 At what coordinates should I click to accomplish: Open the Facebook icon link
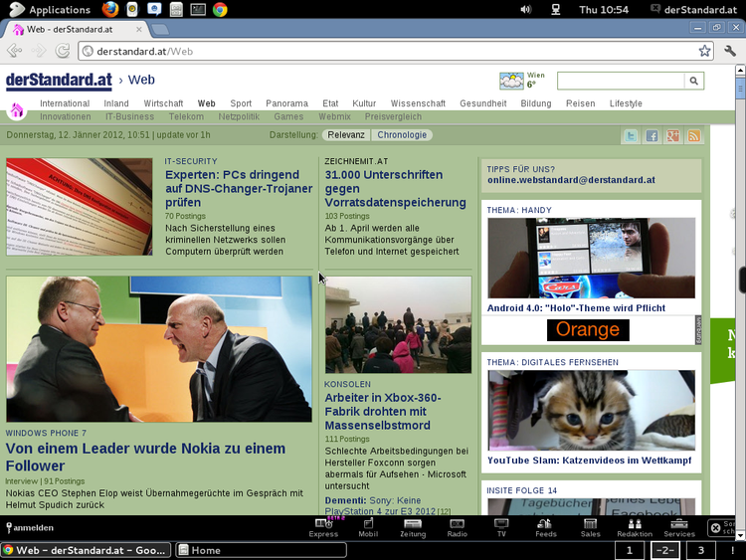click(652, 136)
